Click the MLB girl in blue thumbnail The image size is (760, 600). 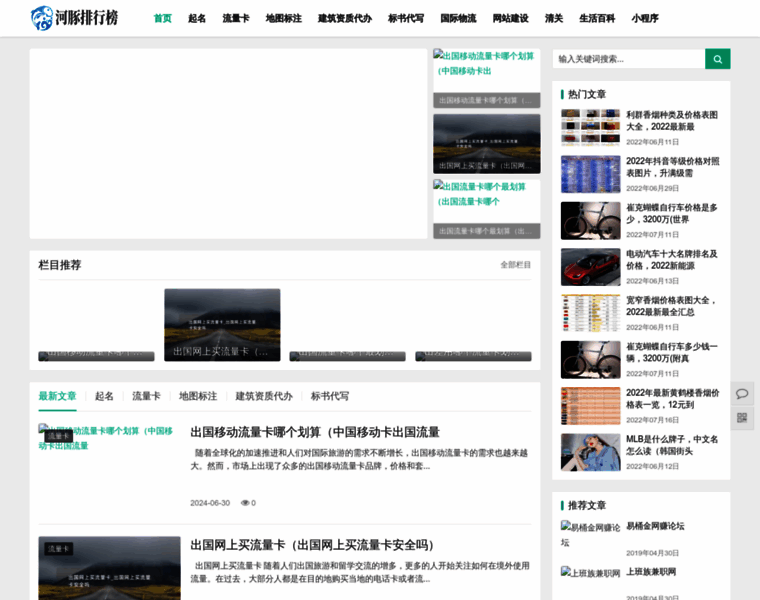click(x=590, y=452)
